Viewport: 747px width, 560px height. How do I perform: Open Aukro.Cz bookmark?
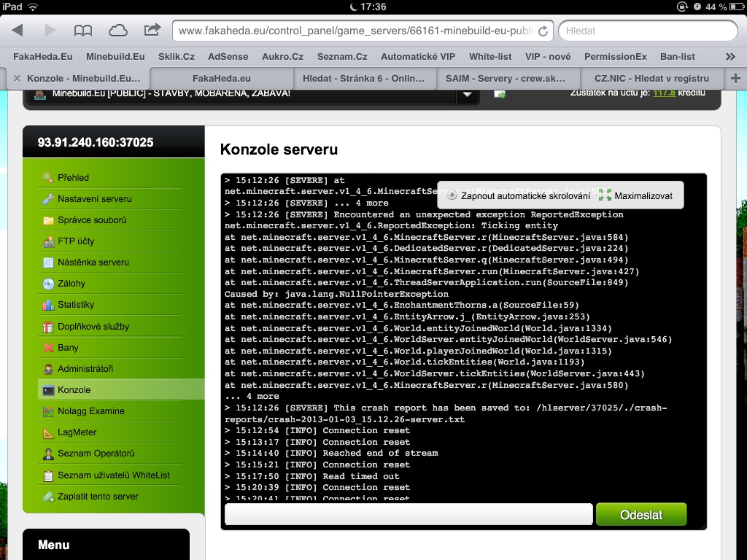click(x=282, y=57)
